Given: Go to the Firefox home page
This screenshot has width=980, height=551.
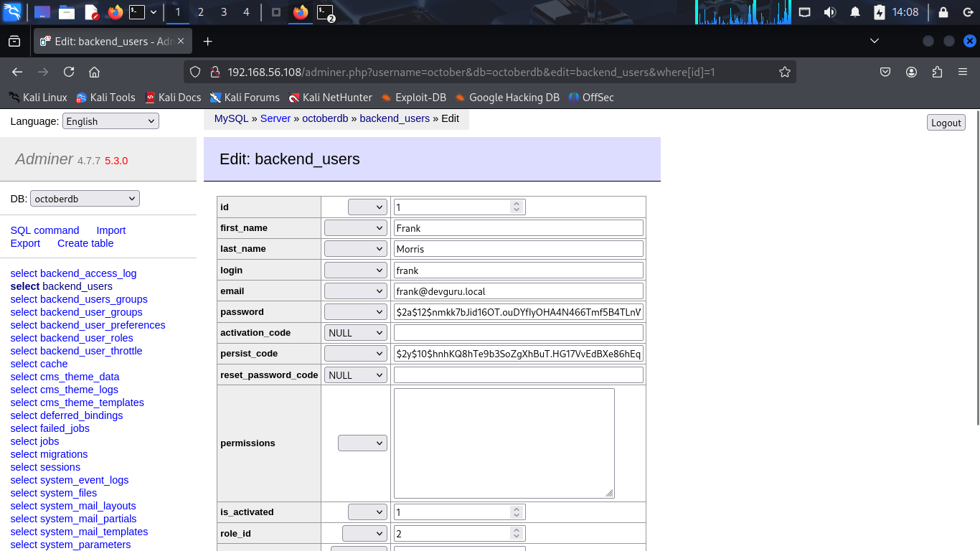Looking at the screenshot, I should 94,72.
